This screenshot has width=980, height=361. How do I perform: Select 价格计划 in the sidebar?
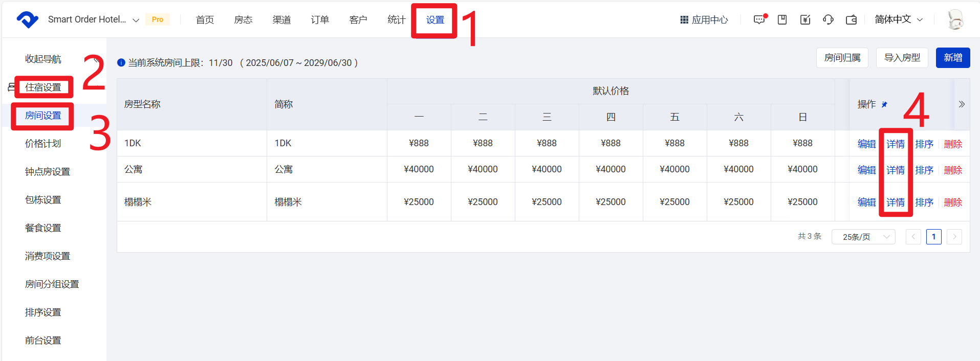click(x=43, y=144)
